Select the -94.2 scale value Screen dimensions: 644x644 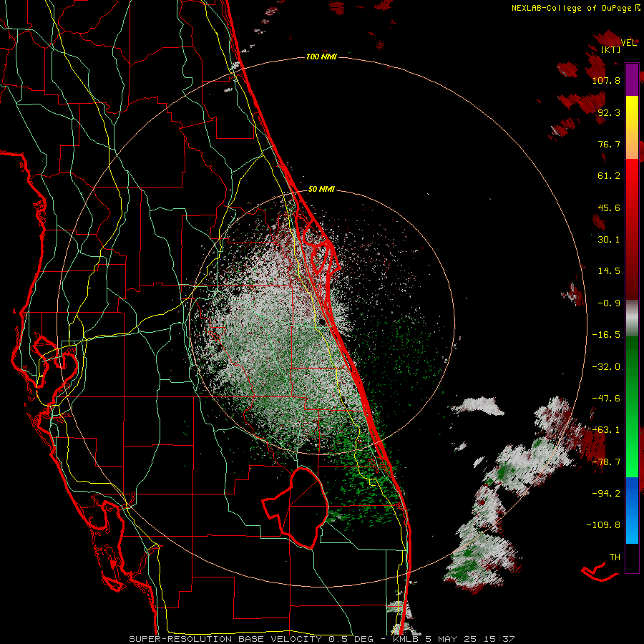click(x=606, y=493)
